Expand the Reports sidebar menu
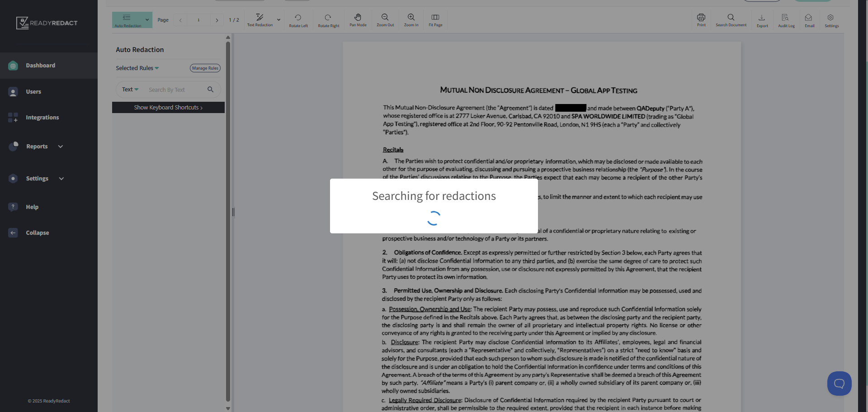Screen dimensions: 868x412 (x=49, y=147)
